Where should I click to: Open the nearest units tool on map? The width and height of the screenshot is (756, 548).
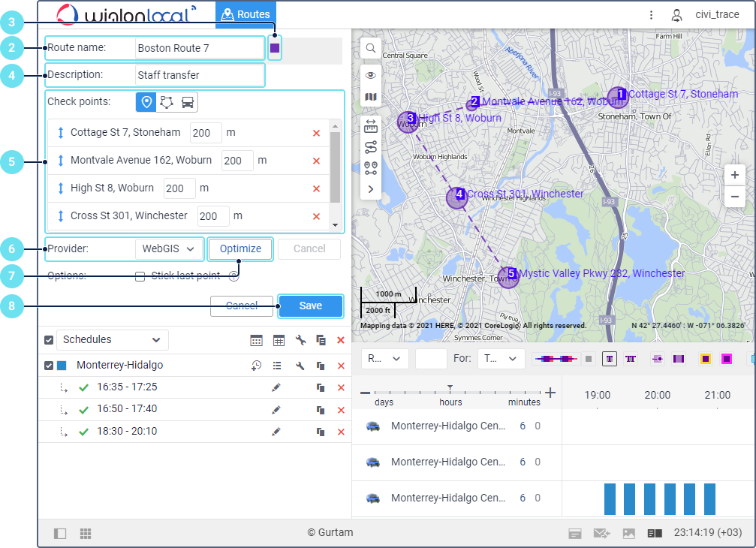click(x=370, y=168)
